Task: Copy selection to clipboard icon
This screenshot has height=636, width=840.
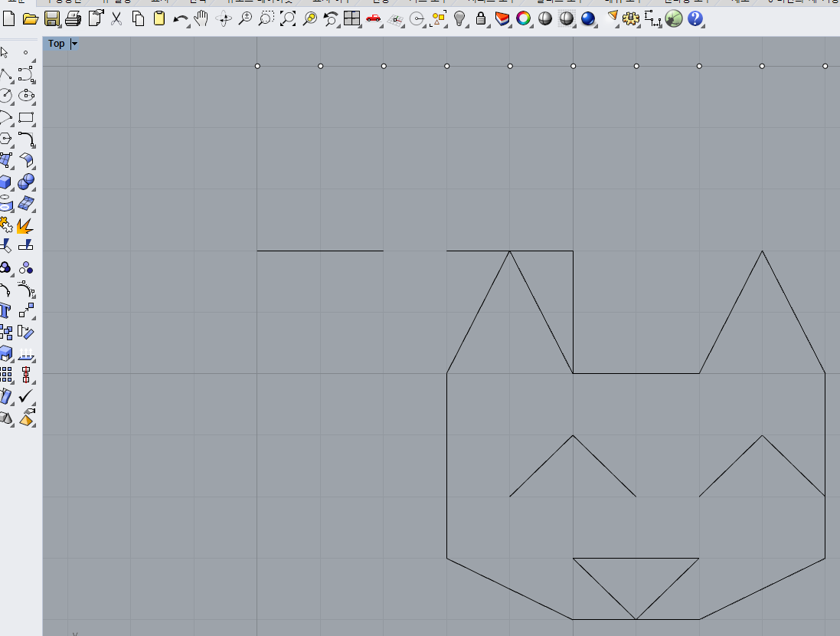Action: (x=138, y=18)
